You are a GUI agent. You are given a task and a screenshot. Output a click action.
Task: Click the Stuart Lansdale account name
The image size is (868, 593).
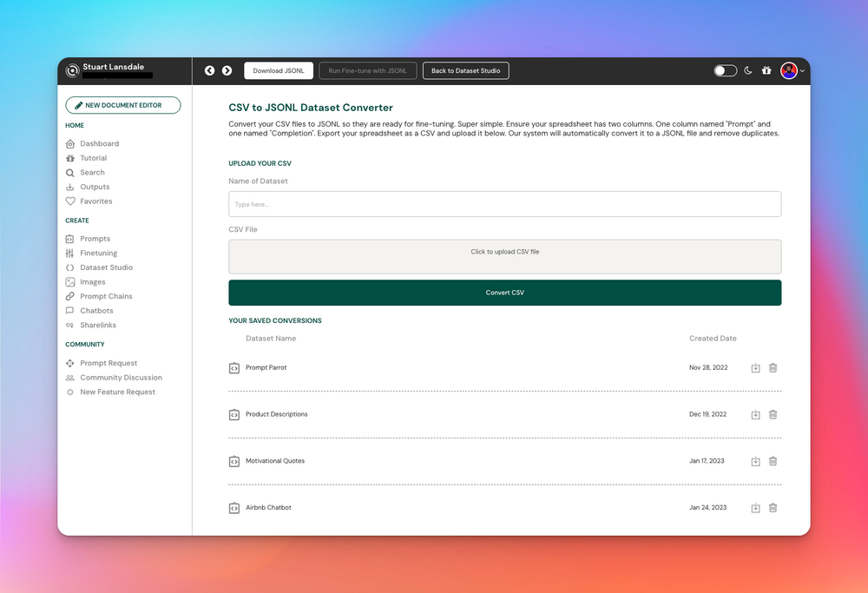tap(114, 67)
